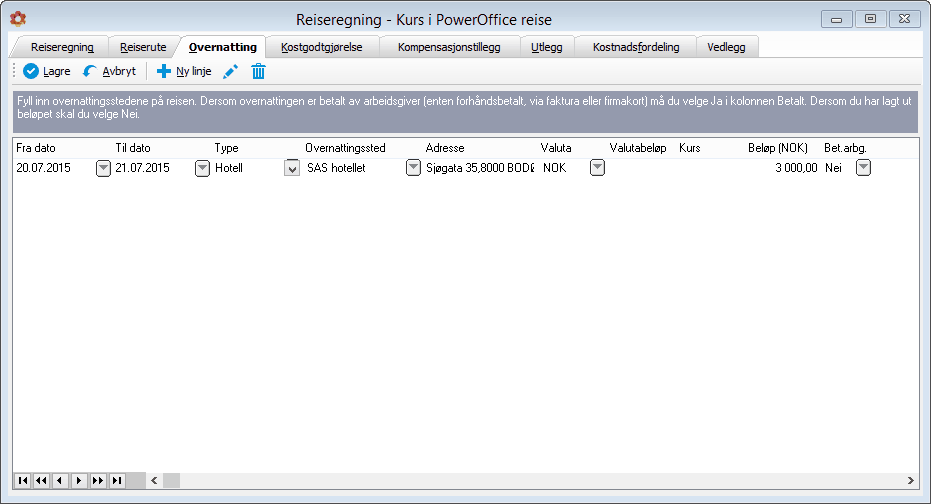Expand the Type Hotell dropdown
This screenshot has height=504, width=931.
tap(292, 168)
